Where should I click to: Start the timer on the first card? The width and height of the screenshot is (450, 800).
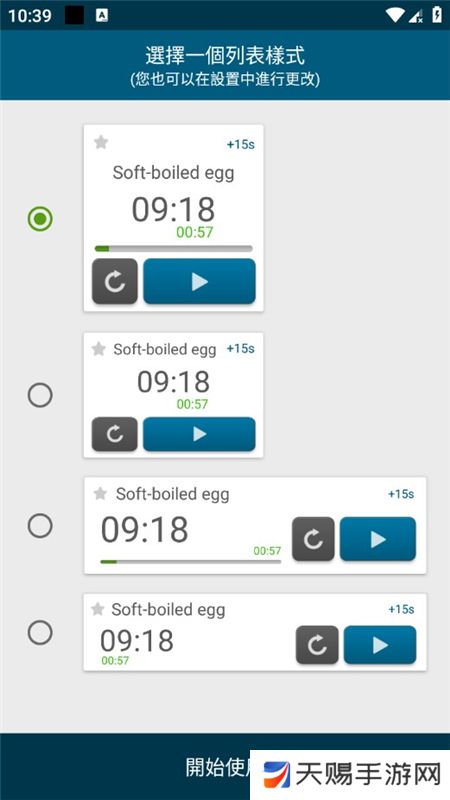(199, 281)
